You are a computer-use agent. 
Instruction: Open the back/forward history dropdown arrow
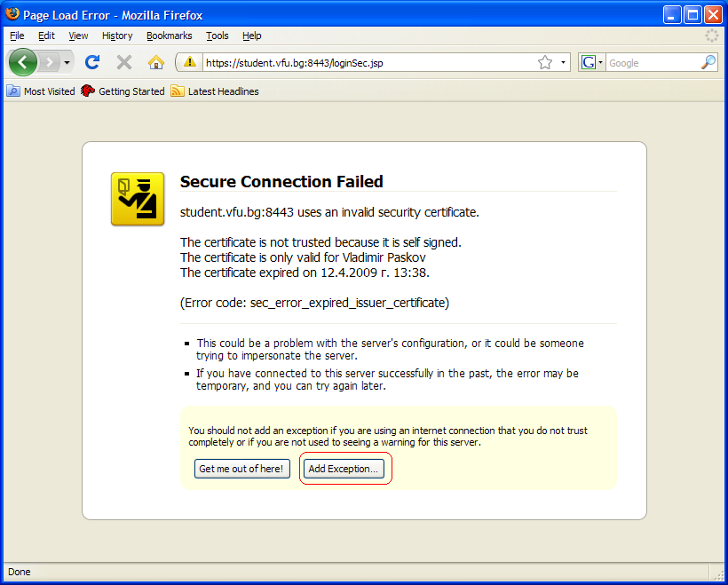click(67, 62)
